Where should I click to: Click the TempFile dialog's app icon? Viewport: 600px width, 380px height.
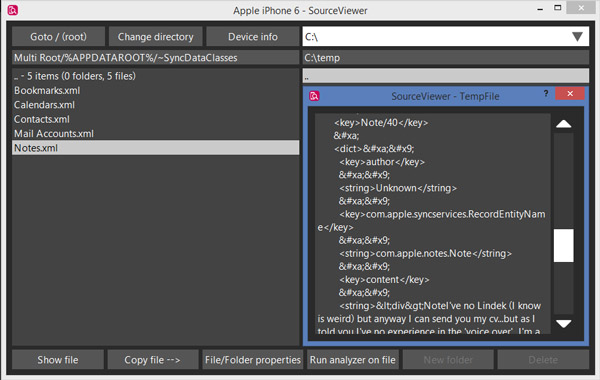(314, 96)
